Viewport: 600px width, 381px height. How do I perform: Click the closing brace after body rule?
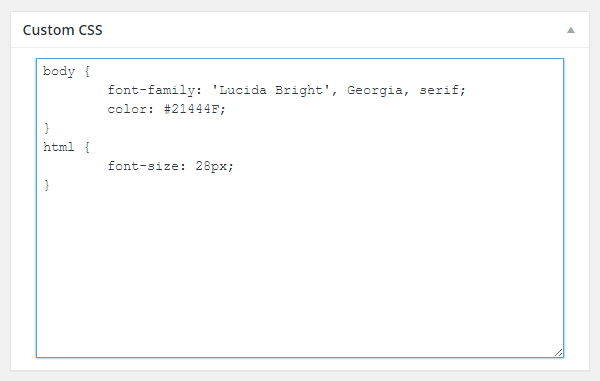[47, 128]
